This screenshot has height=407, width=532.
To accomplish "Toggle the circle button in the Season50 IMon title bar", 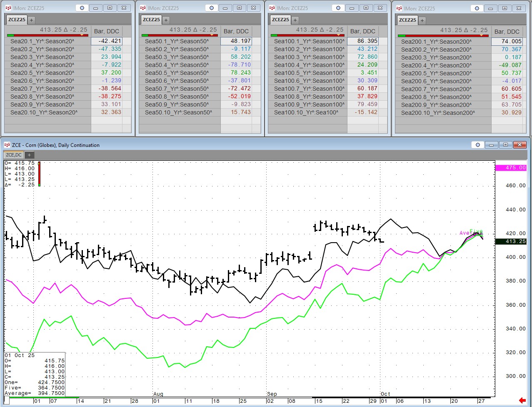I will click(x=212, y=8).
